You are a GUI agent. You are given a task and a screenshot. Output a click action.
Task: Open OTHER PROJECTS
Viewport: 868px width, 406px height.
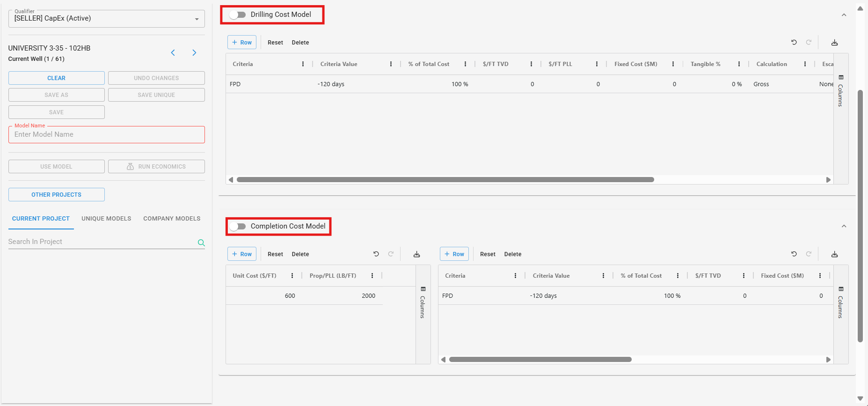[56, 195]
